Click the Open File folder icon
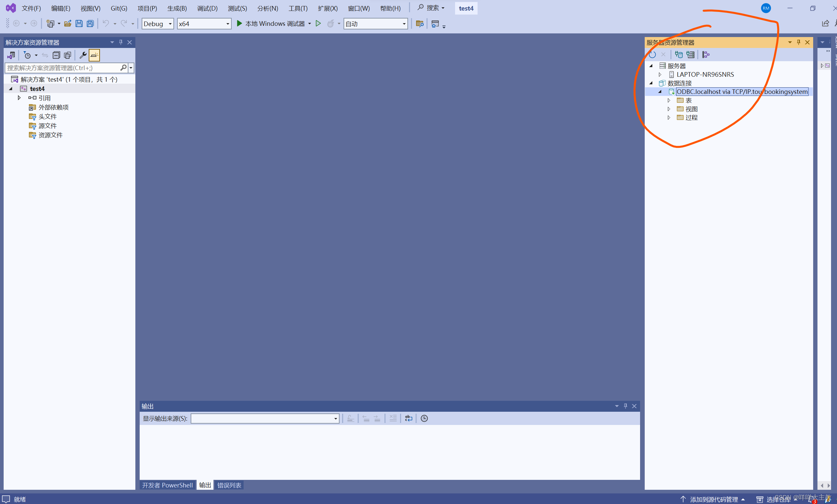Image resolution: width=837 pixels, height=504 pixels. (68, 24)
